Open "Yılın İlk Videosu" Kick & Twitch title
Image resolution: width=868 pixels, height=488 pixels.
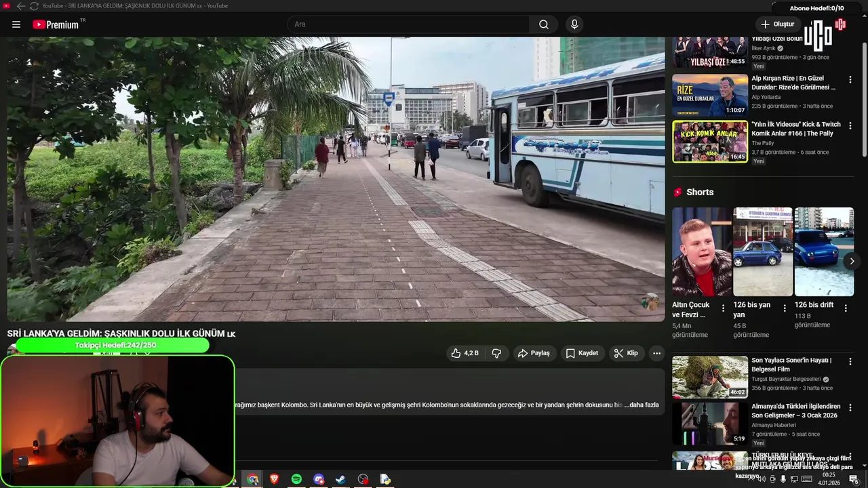click(795, 129)
